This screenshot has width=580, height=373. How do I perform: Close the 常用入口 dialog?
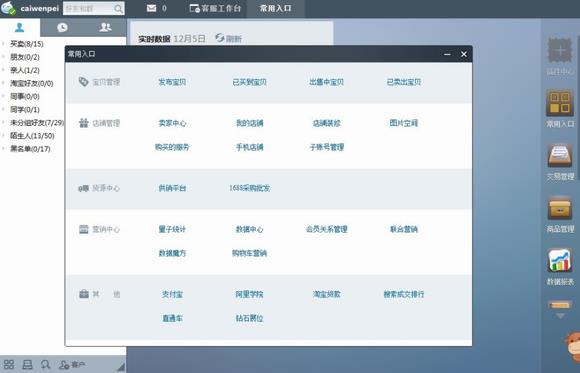pyautogui.click(x=464, y=54)
